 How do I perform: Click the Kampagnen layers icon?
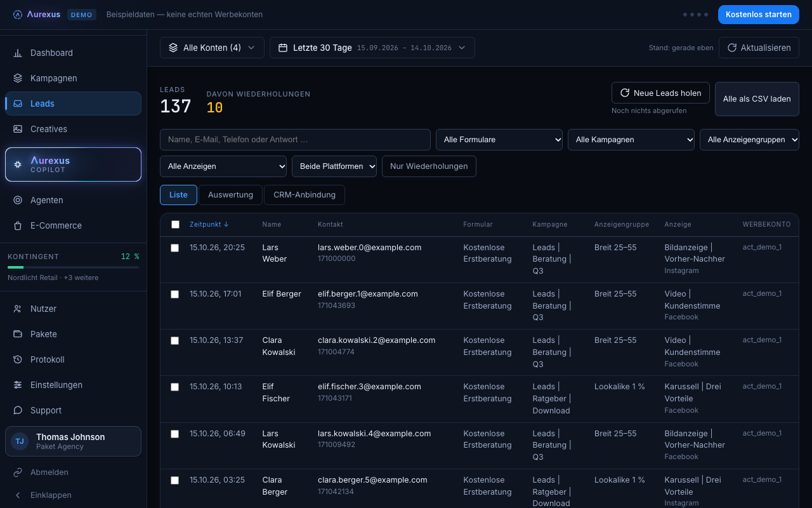point(18,78)
